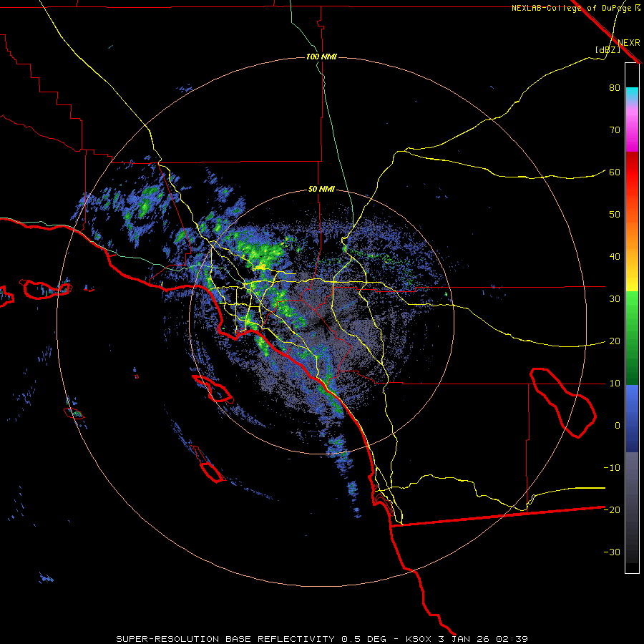The image size is (644, 644).
Task: Select the 0 value on the dBZ scale
Action: pyautogui.click(x=618, y=426)
